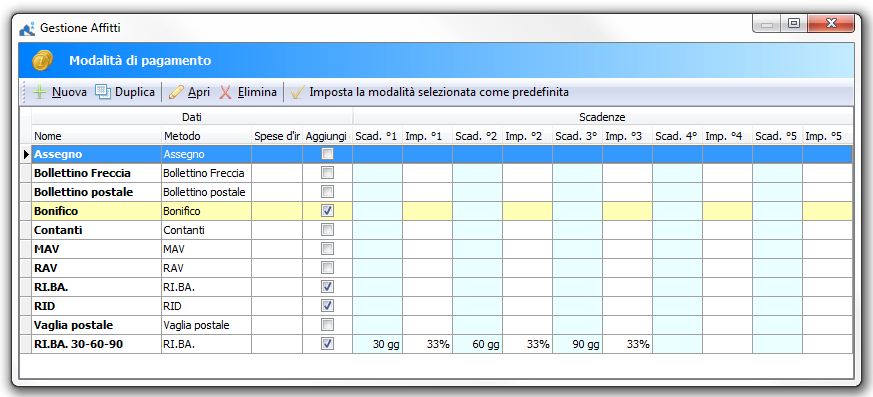The width and height of the screenshot is (873, 397).
Task: Click the 33% cell under Imp. °2
Action: click(528, 344)
